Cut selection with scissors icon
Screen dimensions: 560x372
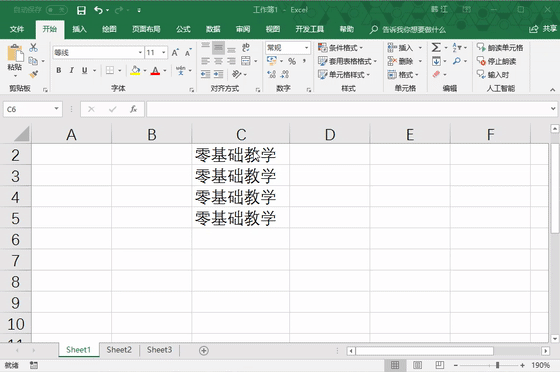(33, 47)
